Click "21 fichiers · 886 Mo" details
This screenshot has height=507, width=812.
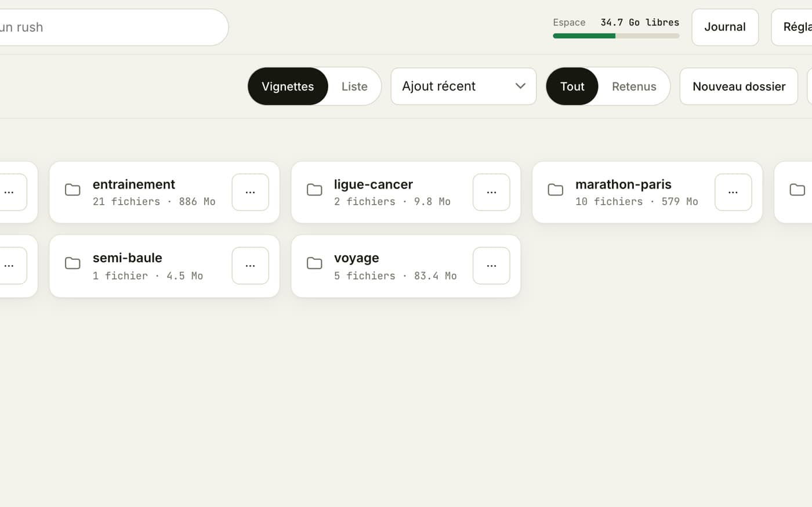click(154, 202)
